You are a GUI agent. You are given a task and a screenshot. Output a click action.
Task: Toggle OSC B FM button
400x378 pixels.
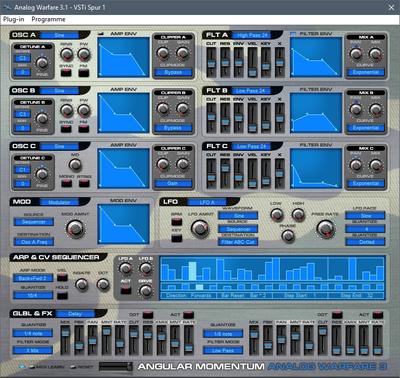tap(84, 128)
